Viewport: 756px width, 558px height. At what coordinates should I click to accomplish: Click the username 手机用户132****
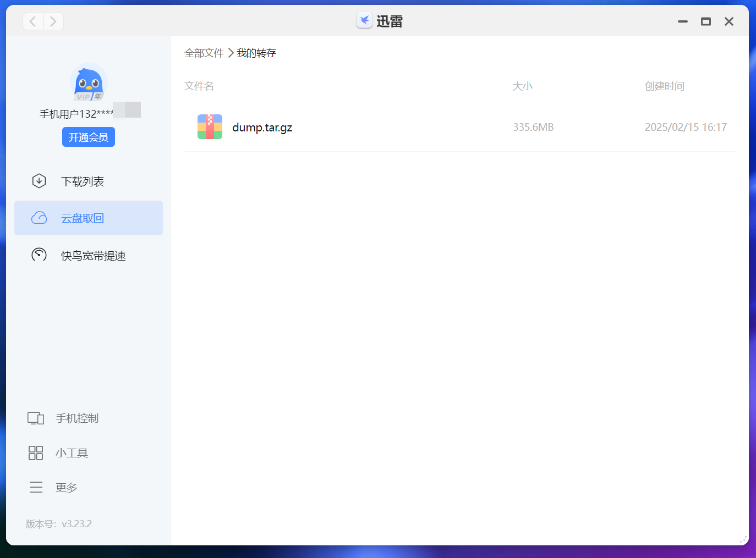pyautogui.click(x=76, y=114)
